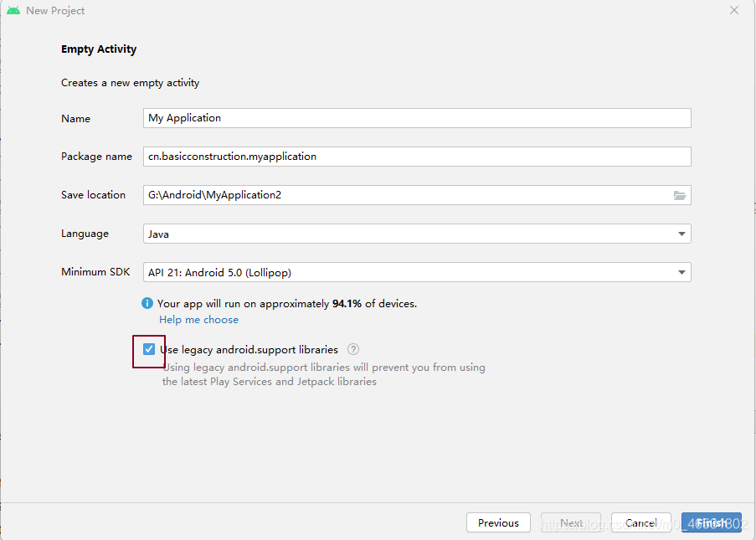Click the Save location input field
756x540 pixels.
[x=417, y=195]
